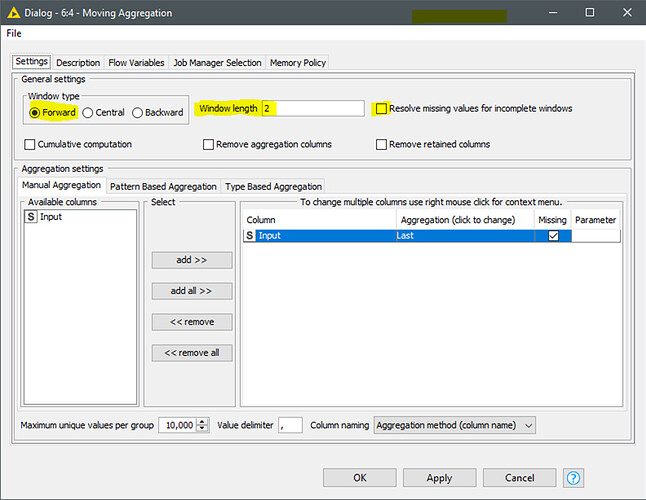
Task: Click the << remove button
Action: click(192, 322)
